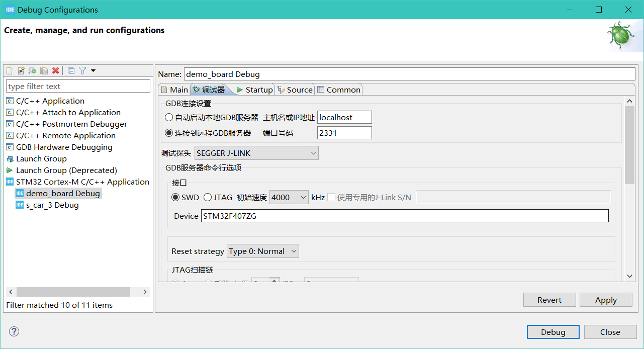644x349 pixels.
Task: Delete the selected launch configuration
Action: point(56,71)
